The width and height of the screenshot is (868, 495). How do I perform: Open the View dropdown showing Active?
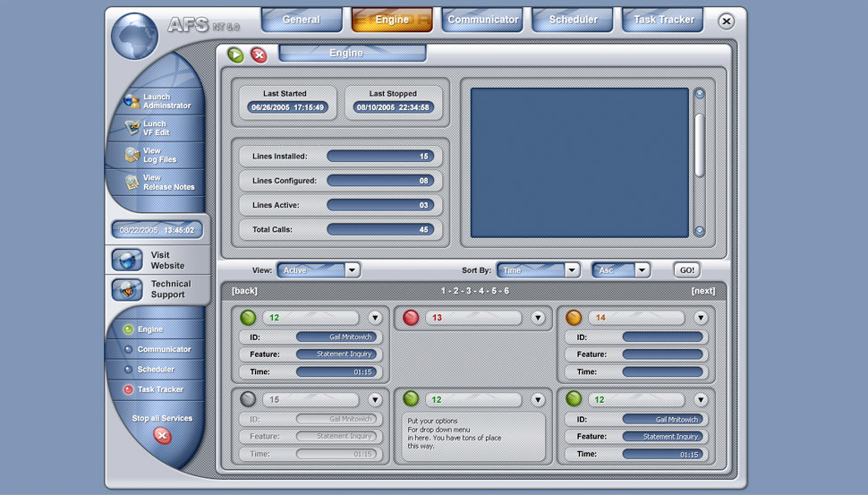319,270
